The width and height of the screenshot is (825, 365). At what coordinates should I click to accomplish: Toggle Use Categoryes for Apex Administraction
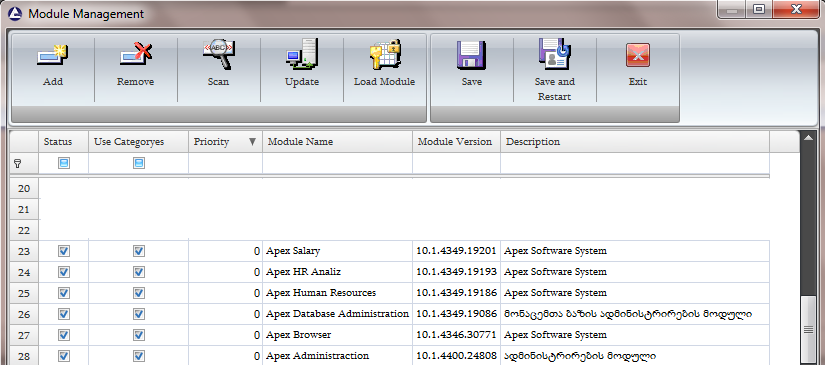[x=138, y=356]
